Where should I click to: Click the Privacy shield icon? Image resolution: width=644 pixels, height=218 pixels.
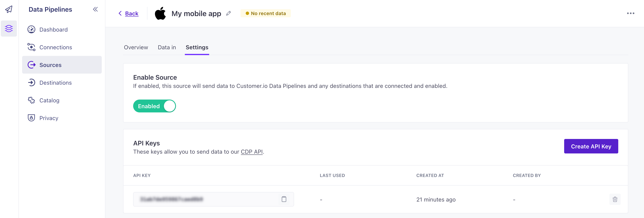point(31,118)
